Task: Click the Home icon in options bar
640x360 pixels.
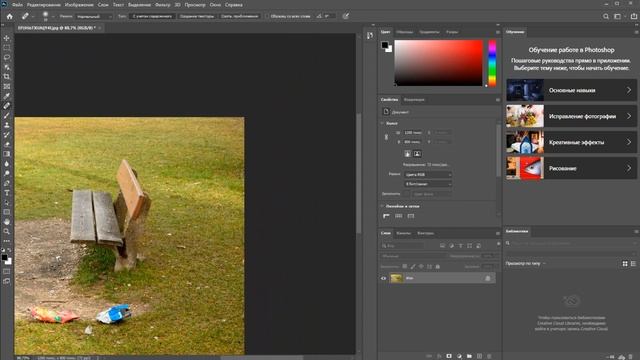Action: [9, 16]
